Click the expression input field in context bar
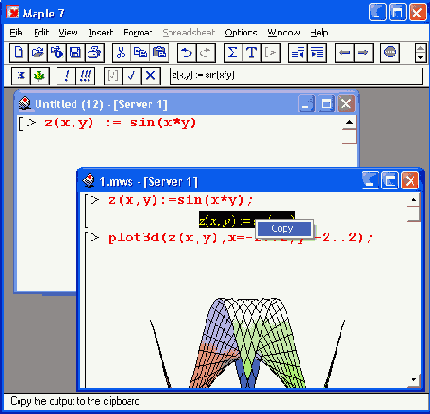This screenshot has width=430, height=414. [x=296, y=76]
